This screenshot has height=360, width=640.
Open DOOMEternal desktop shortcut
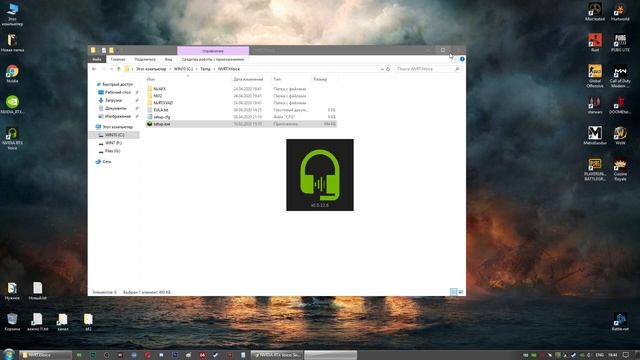click(620, 105)
